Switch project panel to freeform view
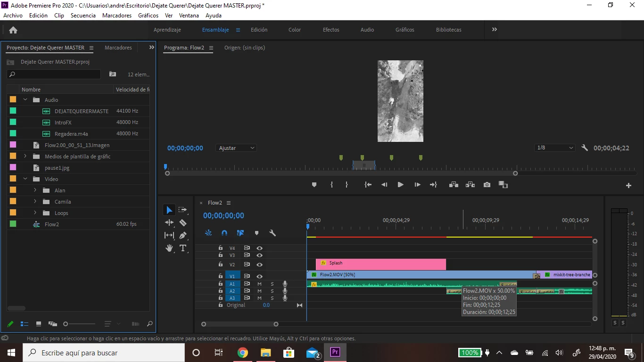Screen dimensions: 644x362 point(53,324)
